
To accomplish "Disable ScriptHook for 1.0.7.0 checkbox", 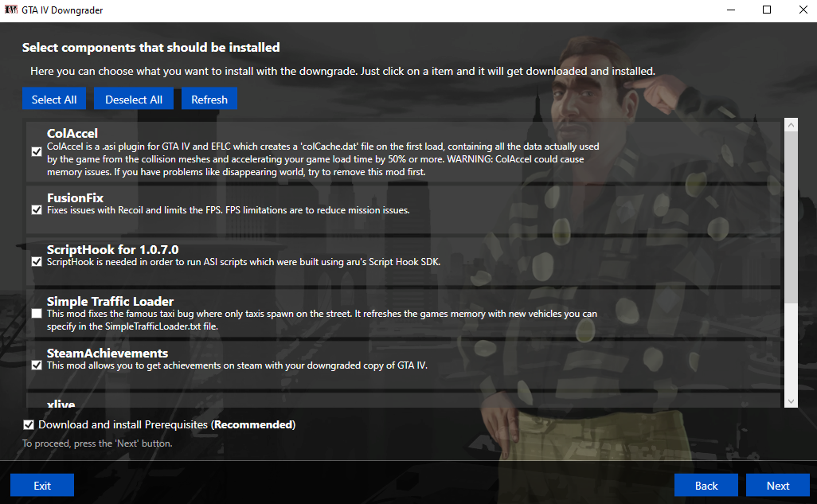I will click(x=37, y=262).
